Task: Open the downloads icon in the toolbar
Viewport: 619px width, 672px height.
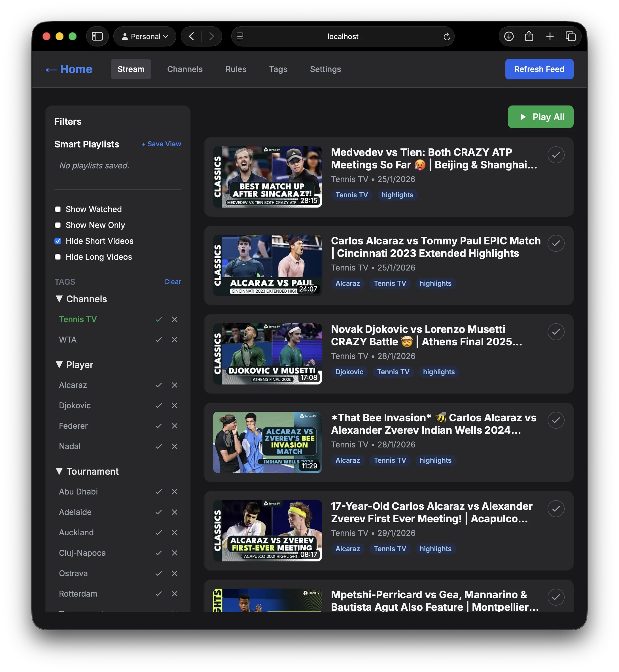Action: pyautogui.click(x=508, y=36)
